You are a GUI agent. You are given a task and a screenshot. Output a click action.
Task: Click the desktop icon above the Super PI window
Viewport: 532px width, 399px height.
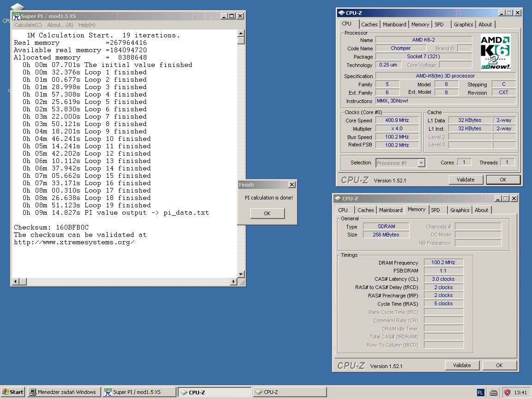click(x=17, y=6)
